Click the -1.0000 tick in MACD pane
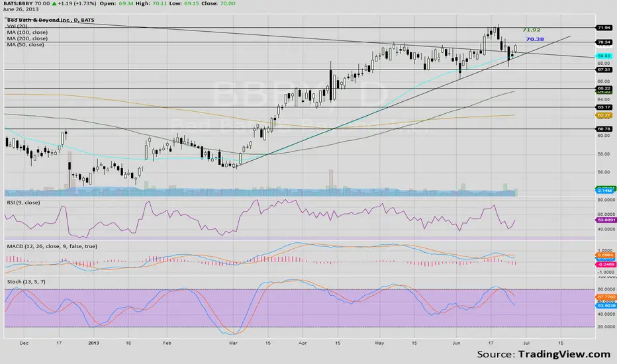617x364 pixels. coord(606,272)
